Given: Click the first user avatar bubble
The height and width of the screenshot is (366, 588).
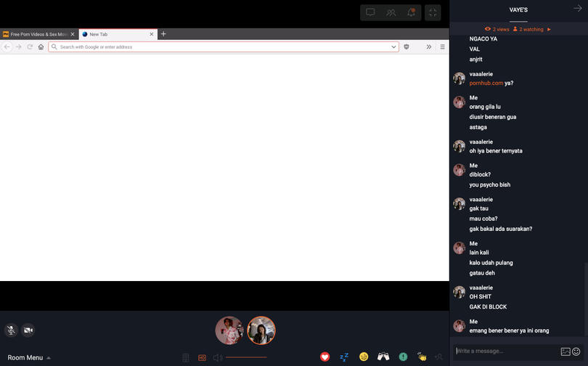Looking at the screenshot, I should [x=229, y=330].
